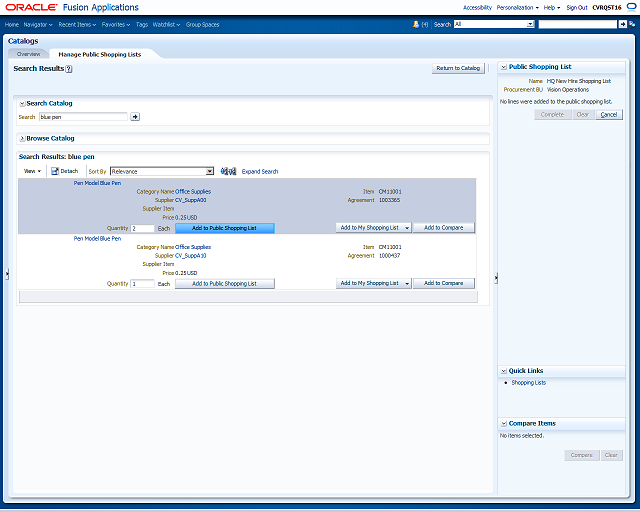Image resolution: width=640 pixels, height=512 pixels.
Task: Click the icon after global search arrow
Action: (632, 24)
